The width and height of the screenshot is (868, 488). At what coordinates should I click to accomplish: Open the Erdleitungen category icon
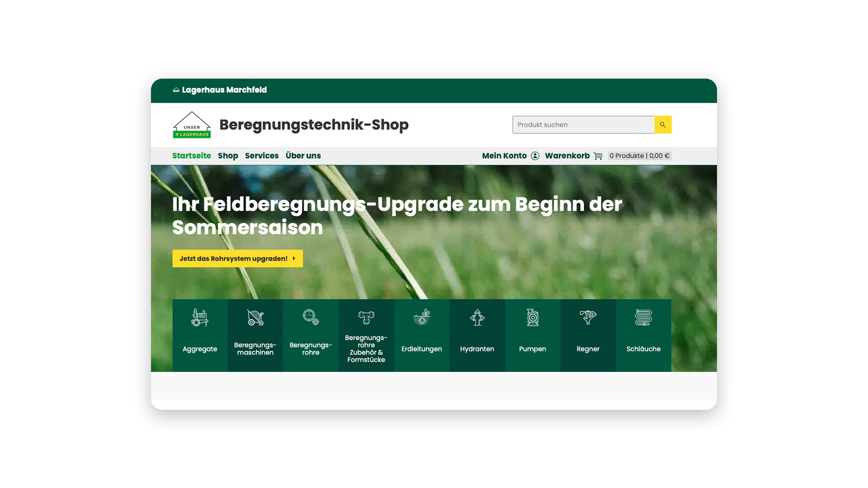pyautogui.click(x=421, y=318)
